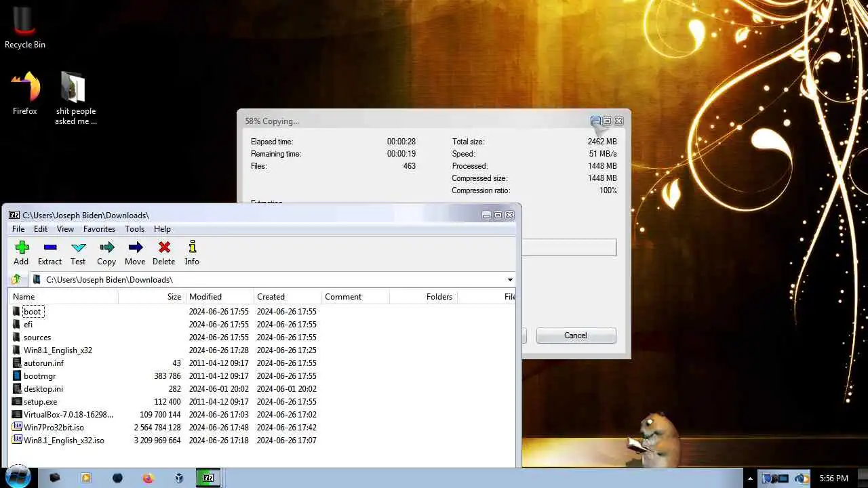
Task: Click size value 2 564 784 128
Action: 157,427
